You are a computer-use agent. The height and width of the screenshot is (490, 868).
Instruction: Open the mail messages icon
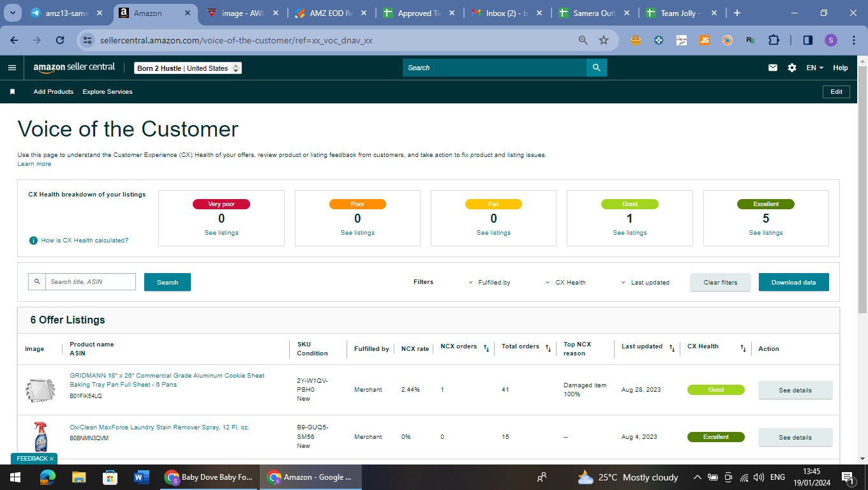pyautogui.click(x=773, y=68)
